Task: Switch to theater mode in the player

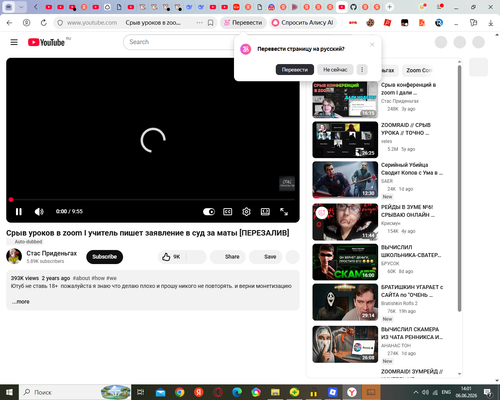Action: point(265,212)
